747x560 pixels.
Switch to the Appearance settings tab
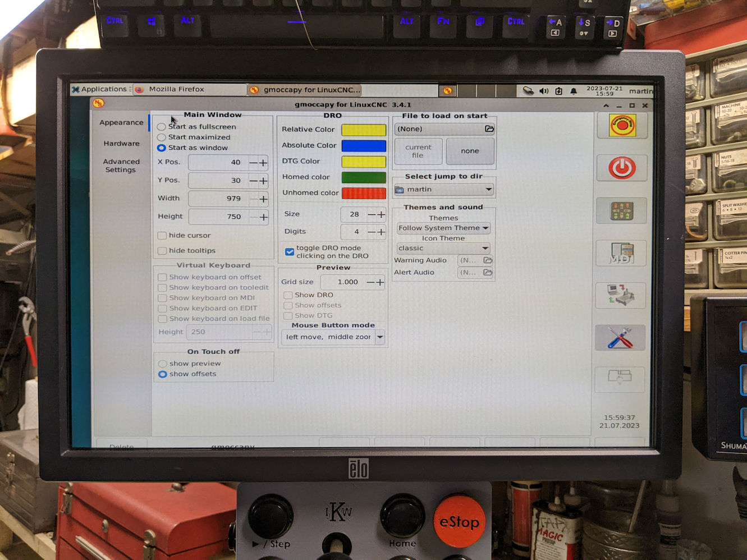click(121, 122)
